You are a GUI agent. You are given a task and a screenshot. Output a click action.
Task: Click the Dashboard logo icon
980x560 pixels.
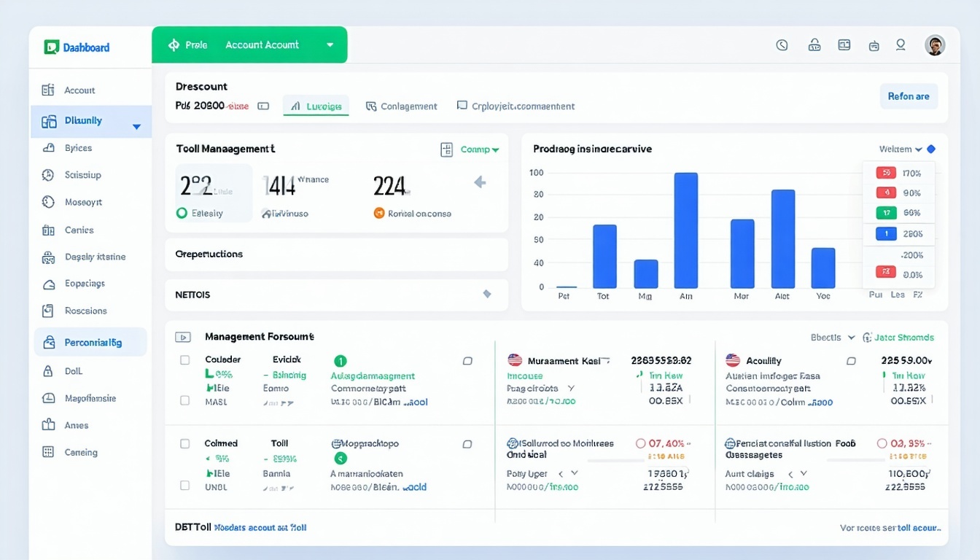click(x=51, y=46)
